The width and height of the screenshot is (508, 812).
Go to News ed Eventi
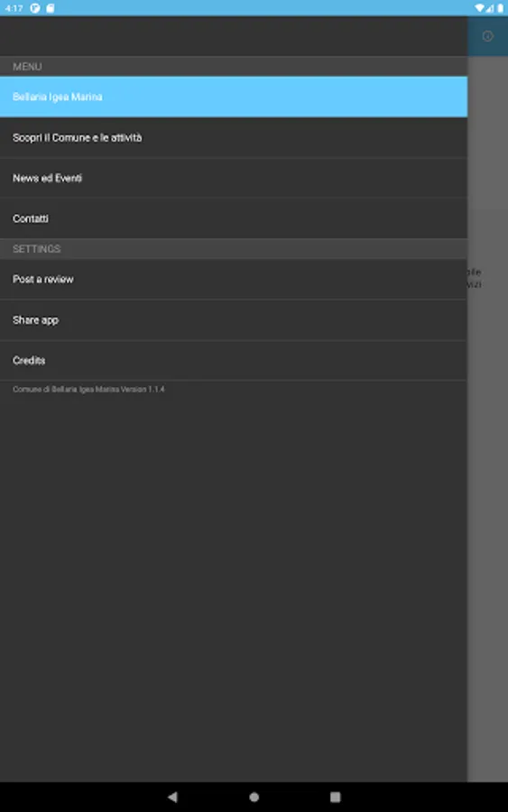pyautogui.click(x=234, y=178)
